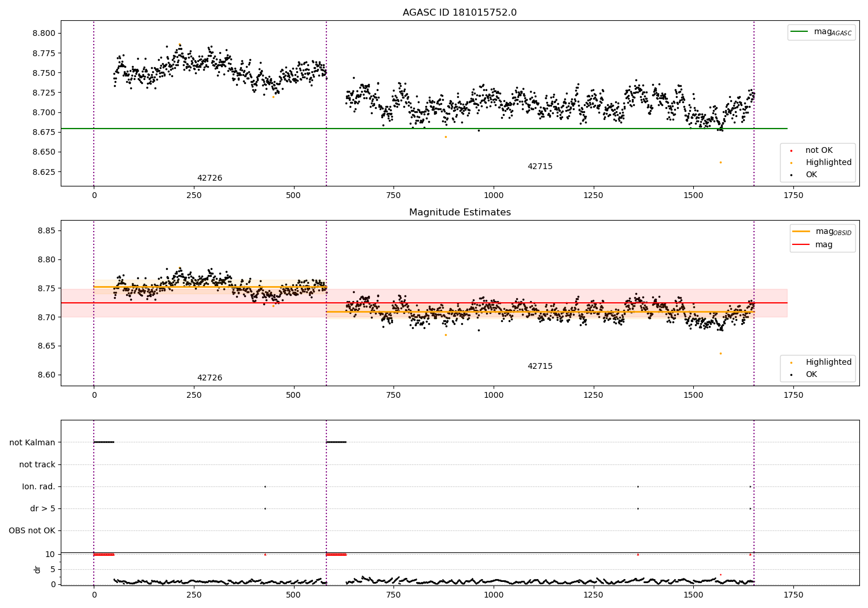This screenshot has width=868, height=608.
Task: Click the 8.85 y-axis tick label
Action: point(46,231)
